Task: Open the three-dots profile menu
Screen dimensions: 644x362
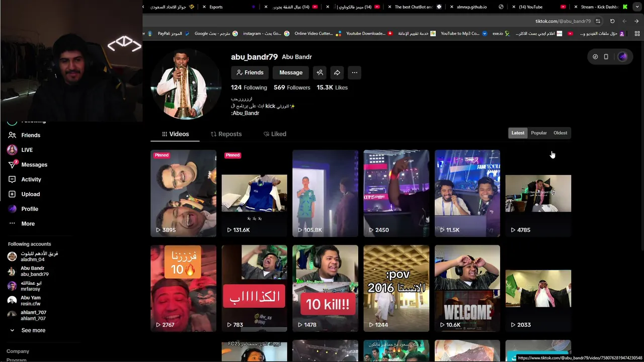Action: (355, 72)
